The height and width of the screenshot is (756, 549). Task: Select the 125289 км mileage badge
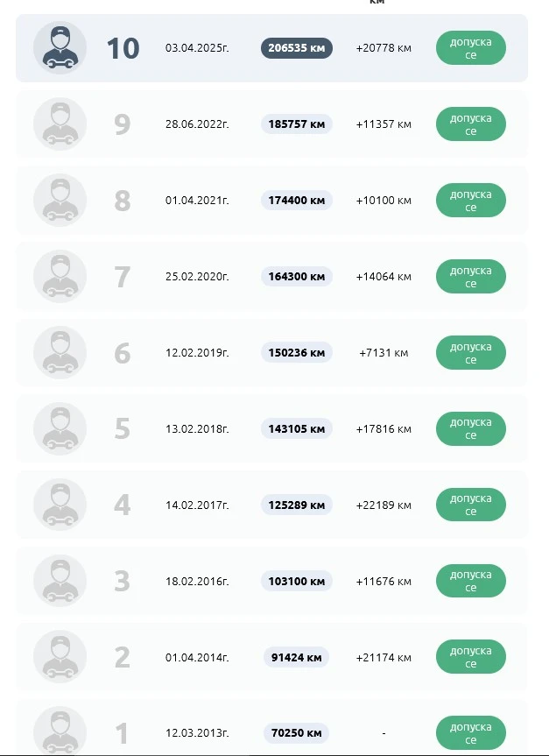296,505
